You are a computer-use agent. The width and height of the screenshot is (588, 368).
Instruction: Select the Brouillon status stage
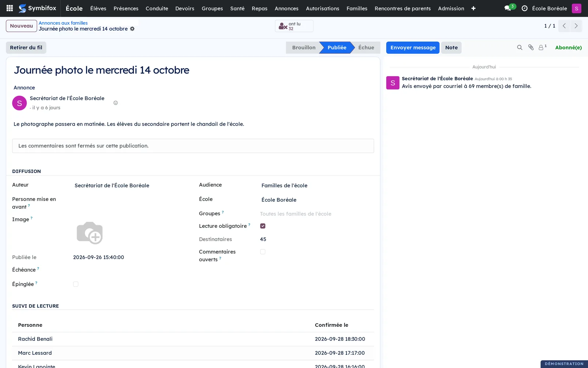303,47
